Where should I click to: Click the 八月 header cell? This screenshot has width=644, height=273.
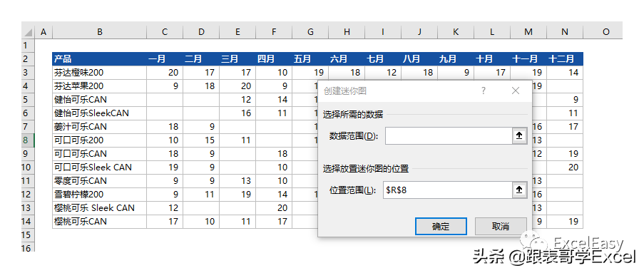tap(419, 58)
